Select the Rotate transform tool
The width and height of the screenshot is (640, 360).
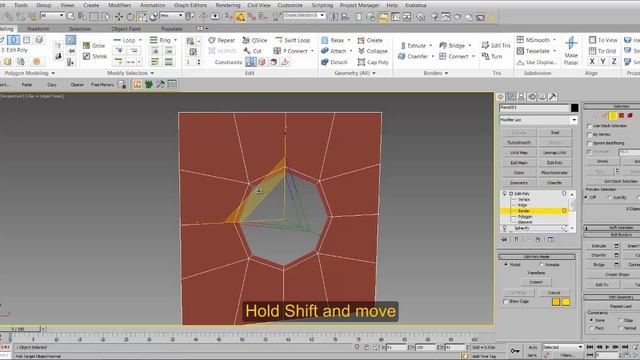click(130, 17)
